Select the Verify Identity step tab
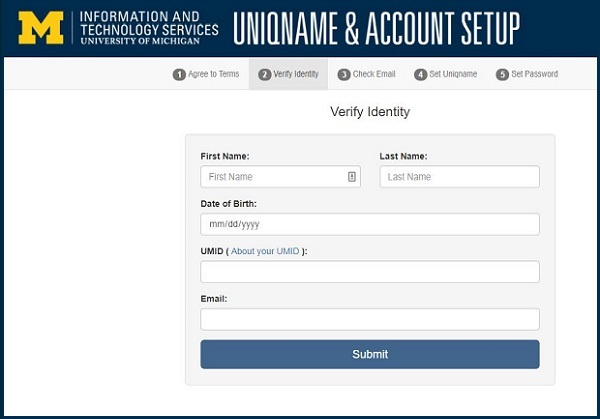This screenshot has height=419, width=600. pyautogui.click(x=288, y=74)
